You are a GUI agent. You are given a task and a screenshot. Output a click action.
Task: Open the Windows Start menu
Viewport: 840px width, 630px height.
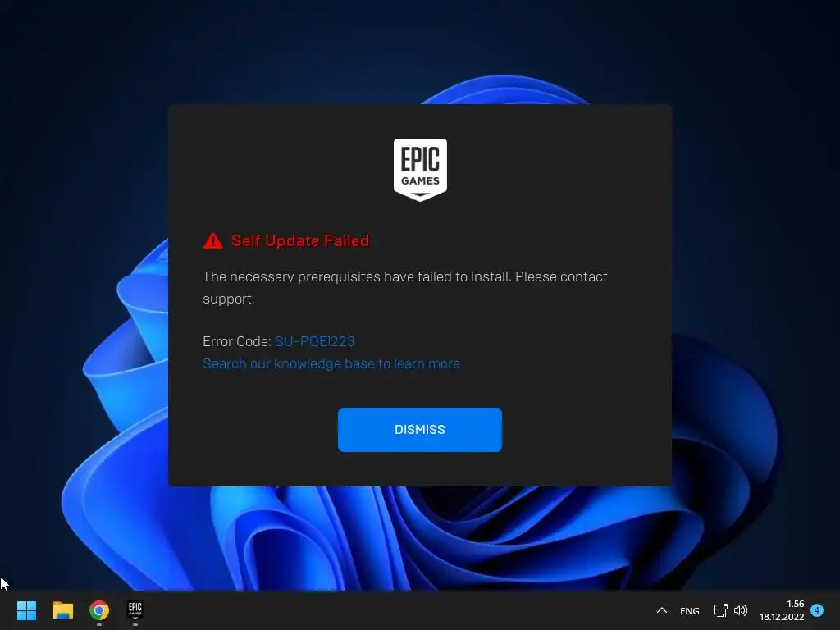[x=26, y=610]
